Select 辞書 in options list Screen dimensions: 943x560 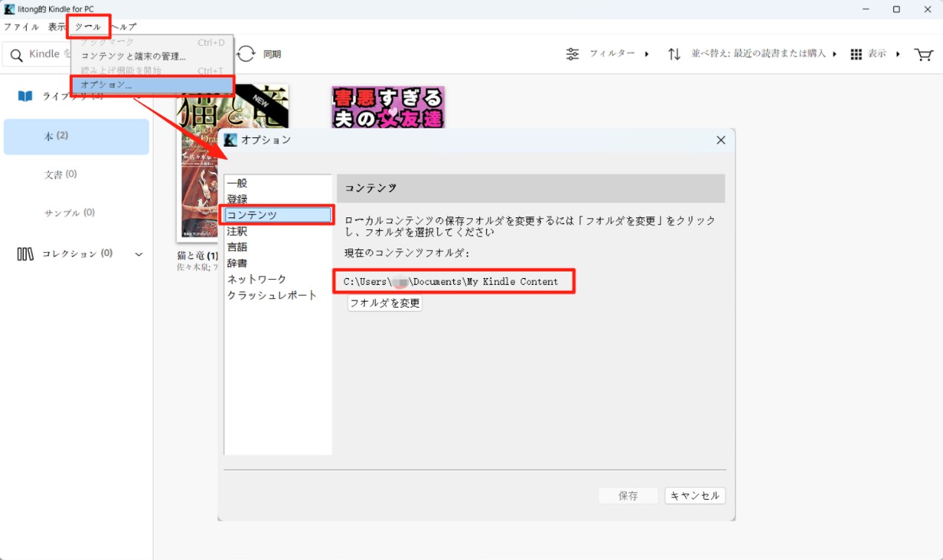click(237, 263)
